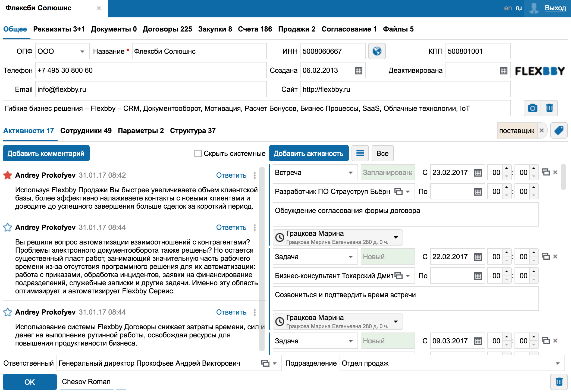The image size is (571, 392).
Task: Open the Сотрудники 49 tab
Action: tap(86, 131)
